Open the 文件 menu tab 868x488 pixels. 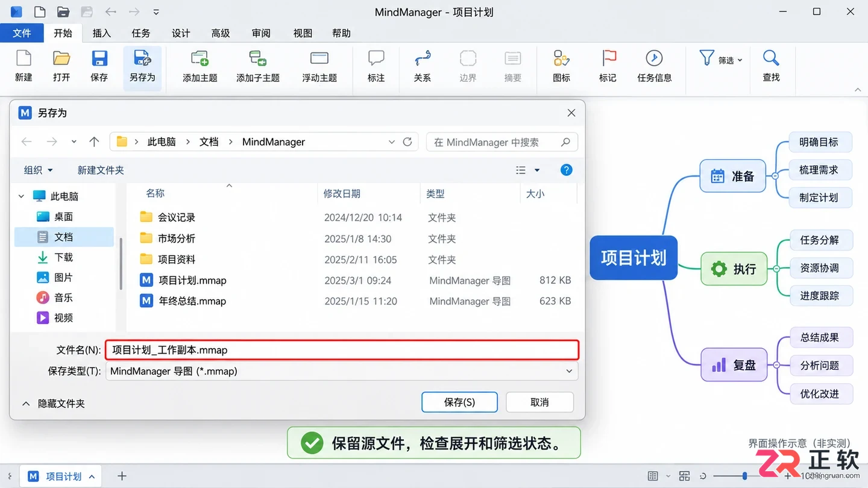point(22,33)
